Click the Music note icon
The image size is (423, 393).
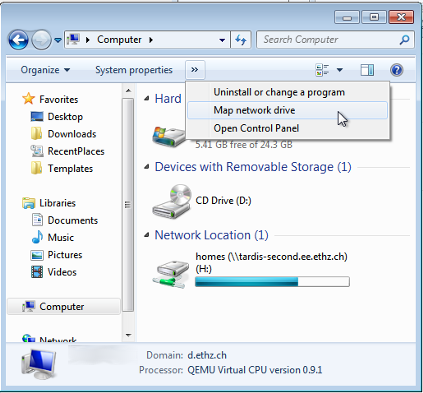37,237
